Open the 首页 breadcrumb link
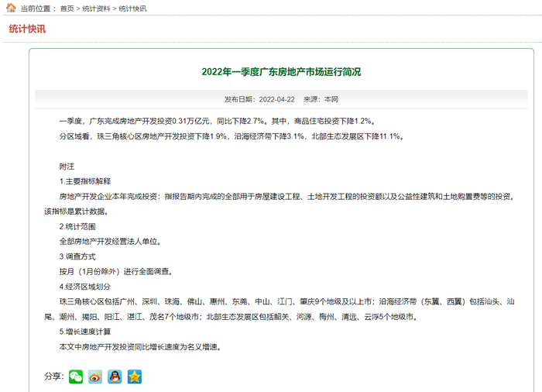 point(67,9)
